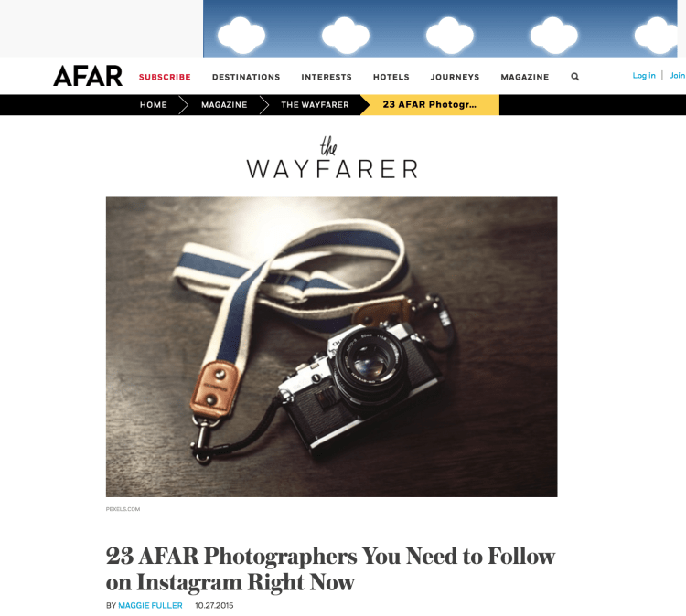Open the Interests menu
Screen dimensions: 686x616
pos(327,77)
